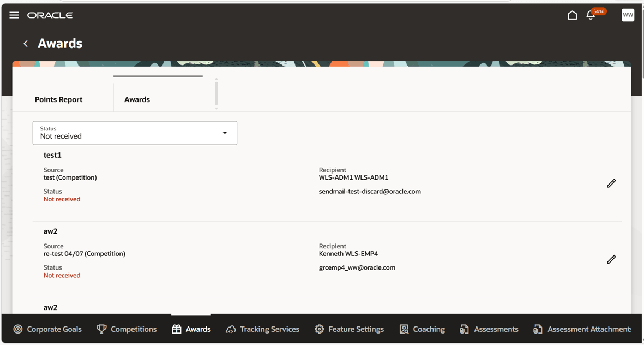
Task: Click source text re-test 04/07 (Competition)
Action: coord(84,254)
